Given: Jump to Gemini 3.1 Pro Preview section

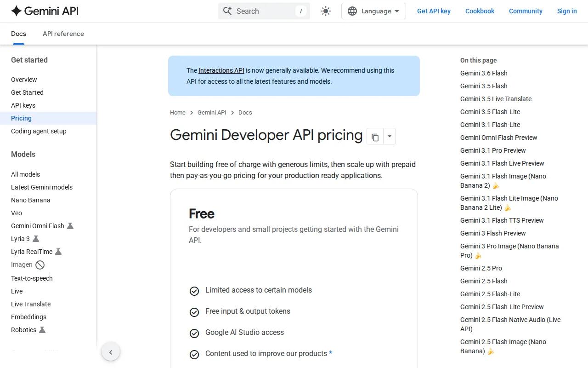Looking at the screenshot, I should [x=493, y=150].
